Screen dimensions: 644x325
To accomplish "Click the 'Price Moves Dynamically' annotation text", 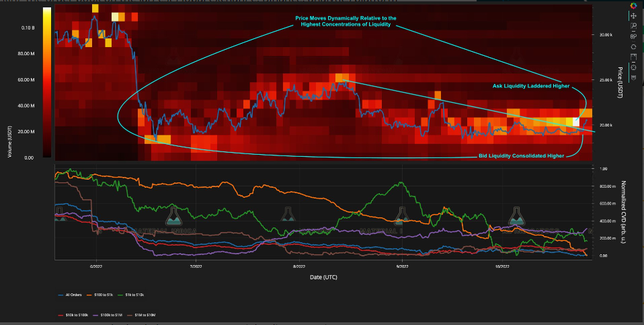I will [x=345, y=22].
